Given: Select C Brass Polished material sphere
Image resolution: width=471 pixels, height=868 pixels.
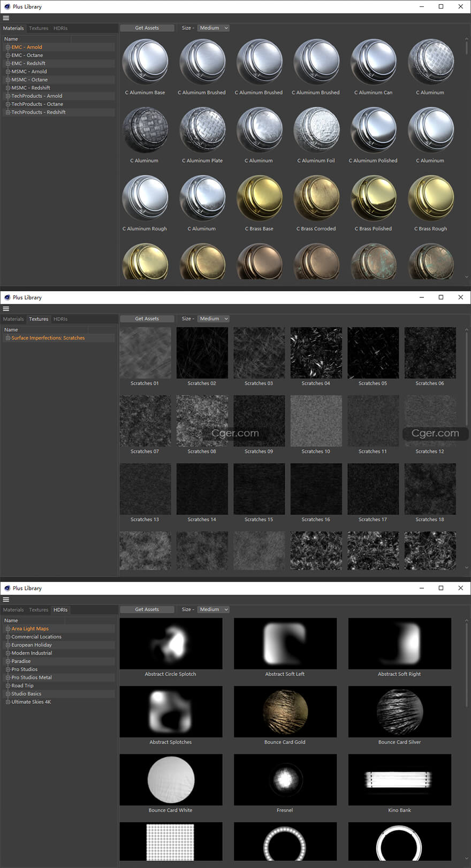Looking at the screenshot, I should pyautogui.click(x=374, y=198).
